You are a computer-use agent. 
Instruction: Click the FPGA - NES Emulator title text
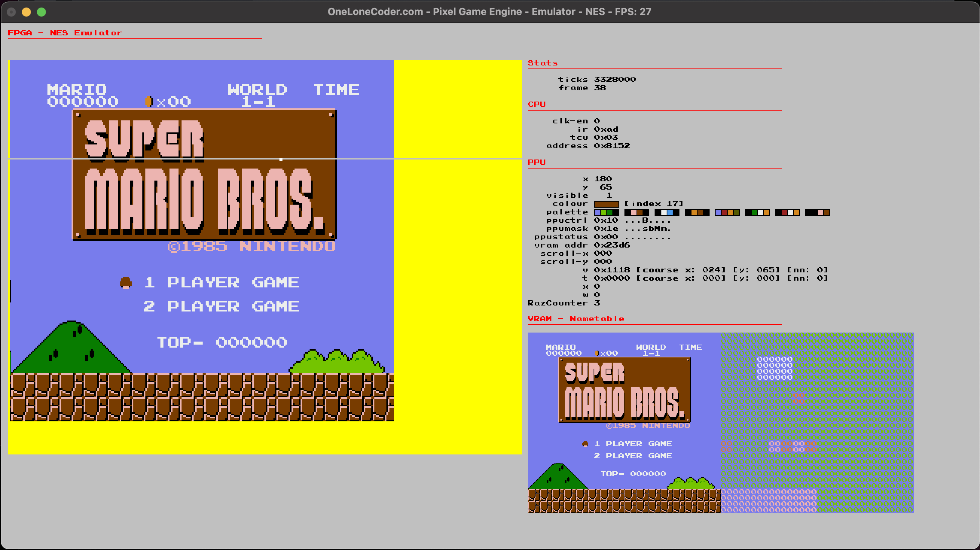tap(65, 33)
